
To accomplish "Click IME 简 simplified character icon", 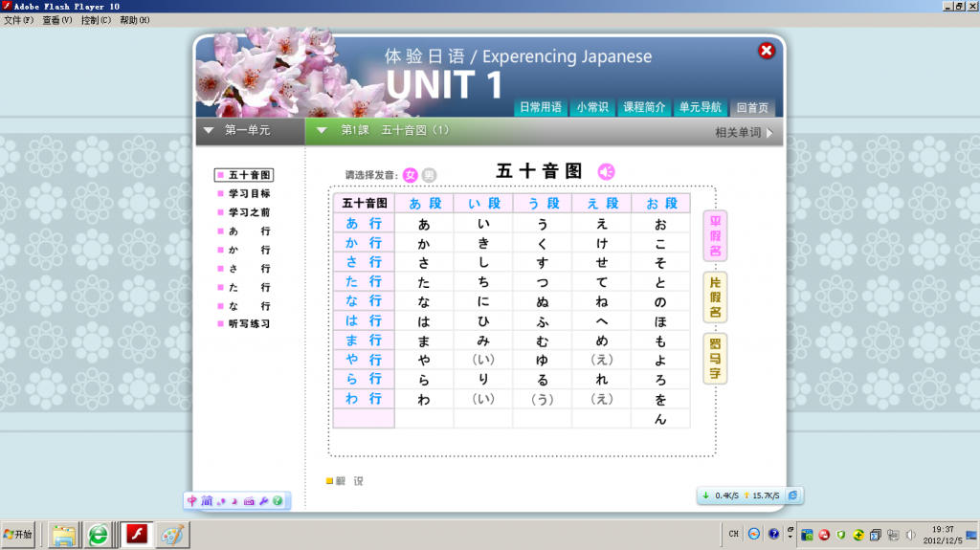I will point(207,500).
